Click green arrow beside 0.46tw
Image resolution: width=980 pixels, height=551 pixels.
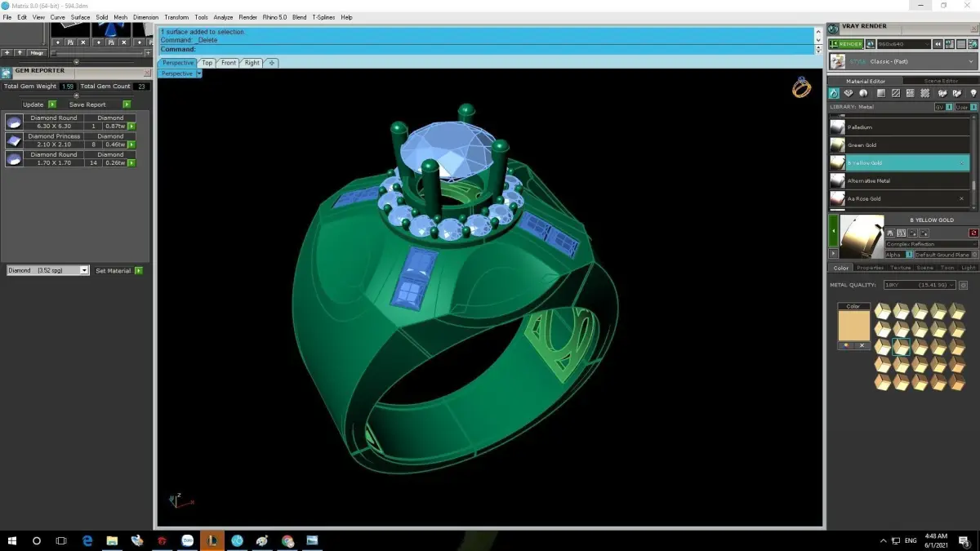pos(131,144)
